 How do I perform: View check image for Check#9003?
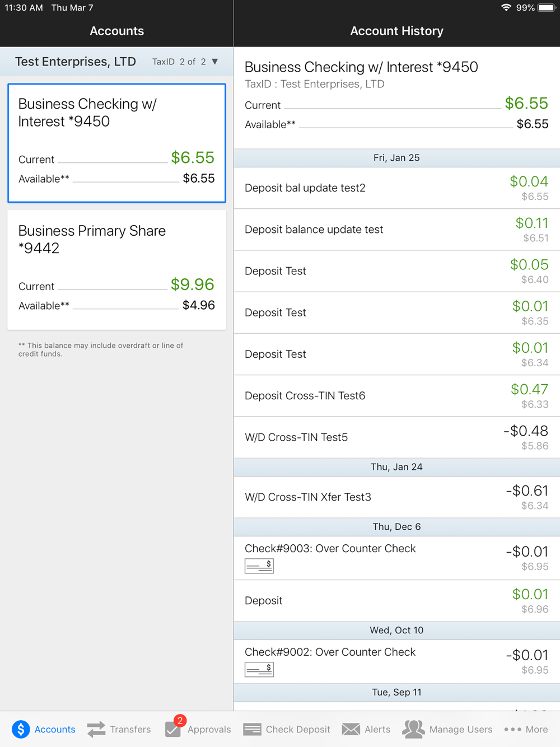click(259, 566)
